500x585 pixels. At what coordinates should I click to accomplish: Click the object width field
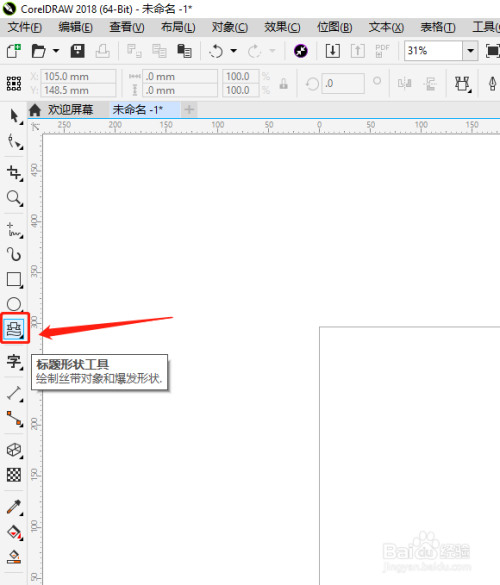[x=180, y=76]
